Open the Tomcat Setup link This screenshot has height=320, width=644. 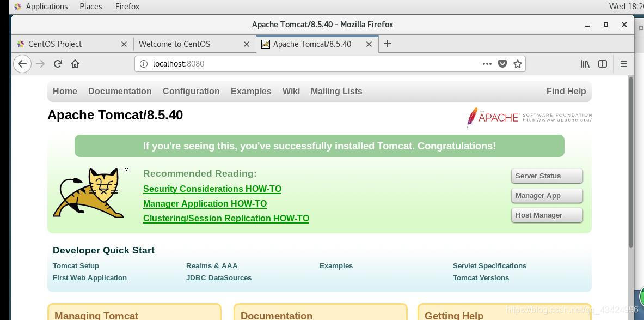point(76,265)
